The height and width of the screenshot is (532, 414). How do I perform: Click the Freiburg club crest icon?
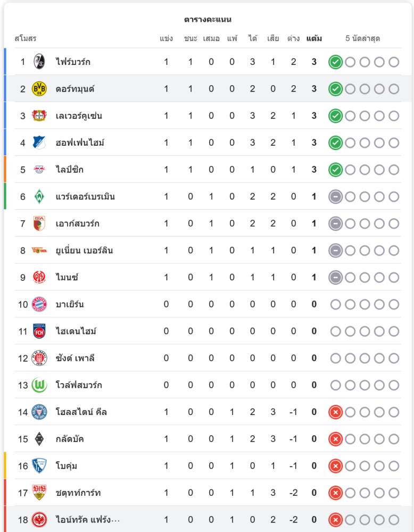39,62
